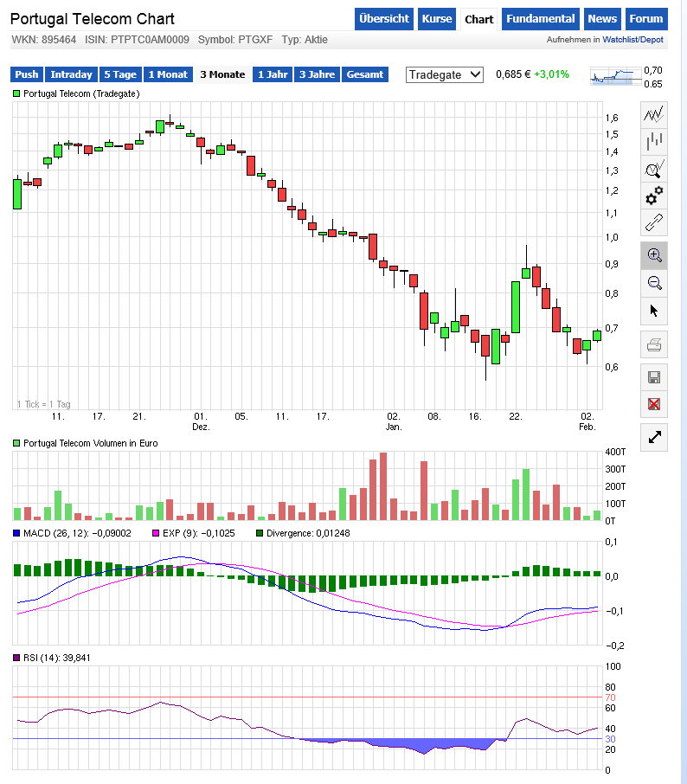The height and width of the screenshot is (784, 687).
Task: Select the 1 Jahr period
Action: [273, 74]
